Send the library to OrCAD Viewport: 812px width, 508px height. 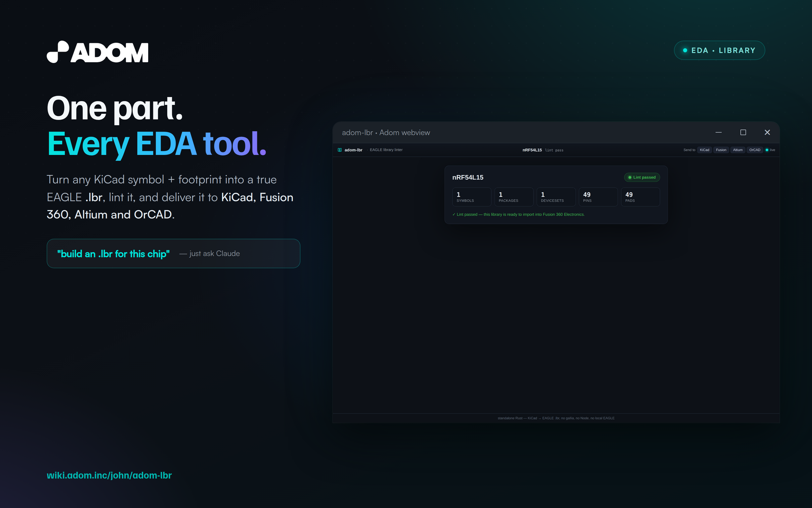tap(755, 150)
